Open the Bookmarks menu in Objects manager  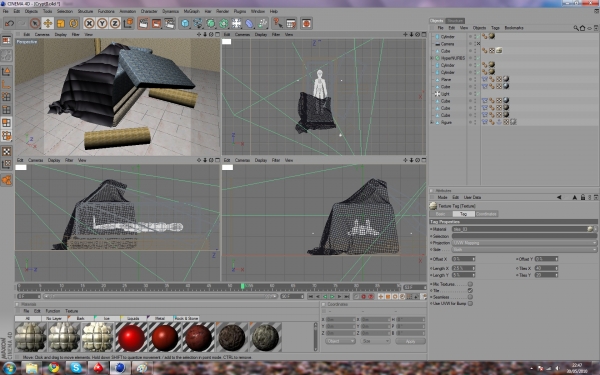(x=514, y=28)
